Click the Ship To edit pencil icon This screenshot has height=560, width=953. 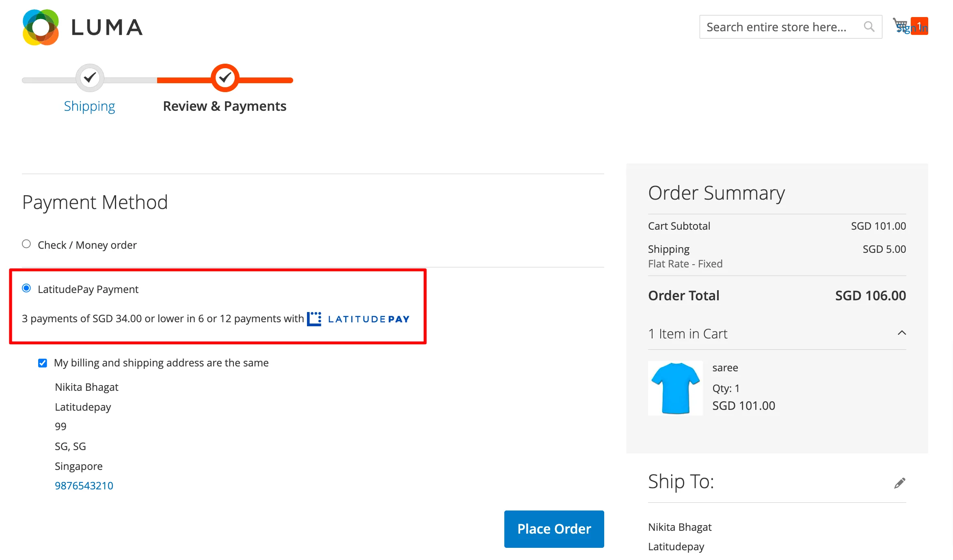899,482
